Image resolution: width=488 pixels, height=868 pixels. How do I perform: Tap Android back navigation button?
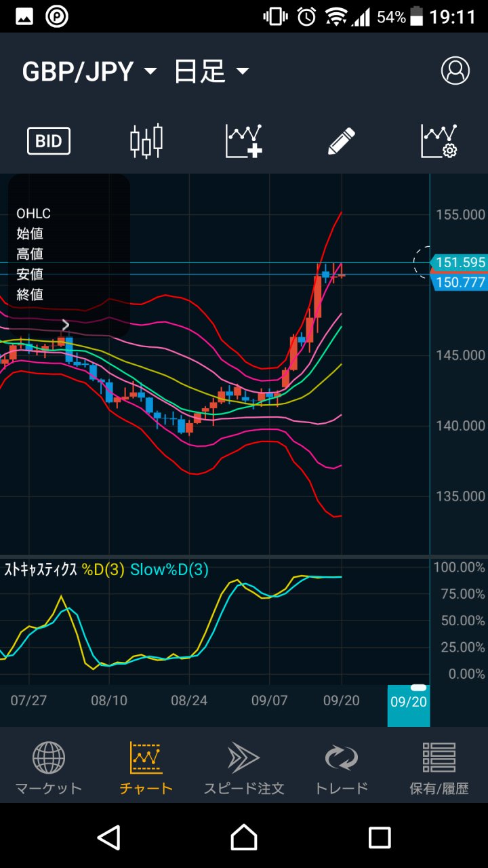tap(108, 837)
